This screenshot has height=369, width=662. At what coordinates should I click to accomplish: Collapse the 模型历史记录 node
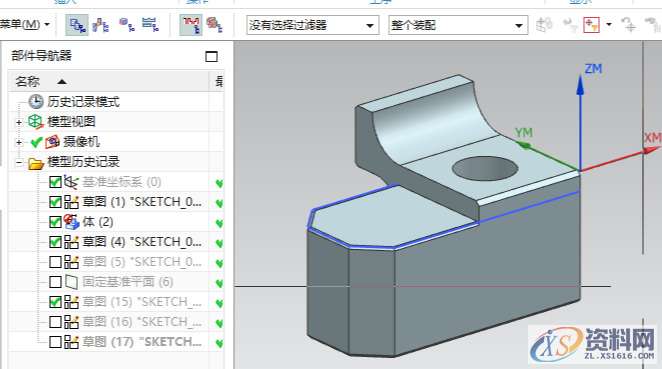click(19, 162)
